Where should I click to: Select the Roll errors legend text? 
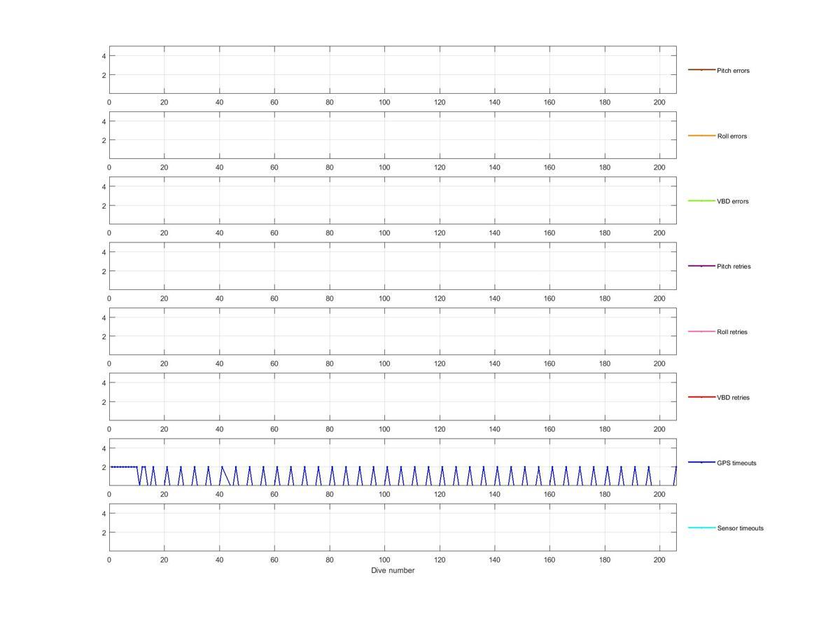[731, 136]
